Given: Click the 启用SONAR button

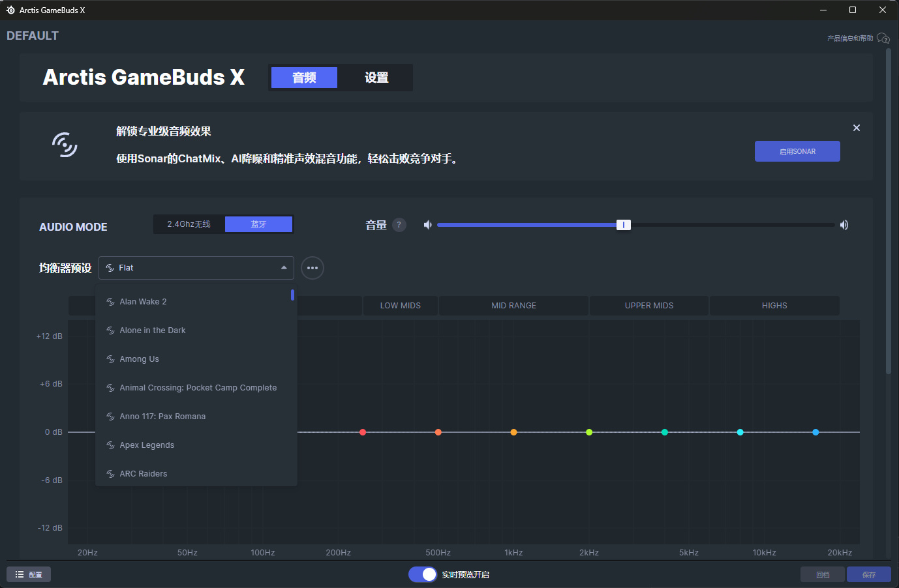Looking at the screenshot, I should [x=797, y=151].
